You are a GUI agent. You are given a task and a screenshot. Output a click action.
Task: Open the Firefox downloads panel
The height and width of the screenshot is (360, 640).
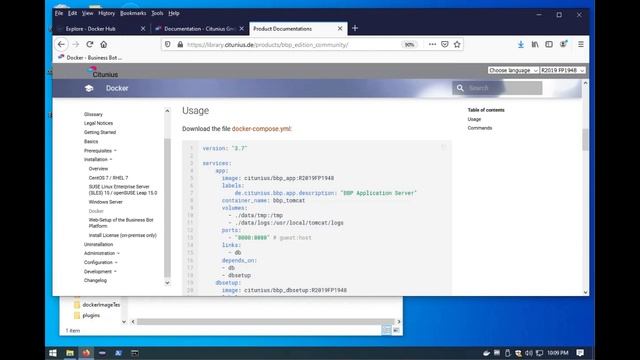coord(521,44)
